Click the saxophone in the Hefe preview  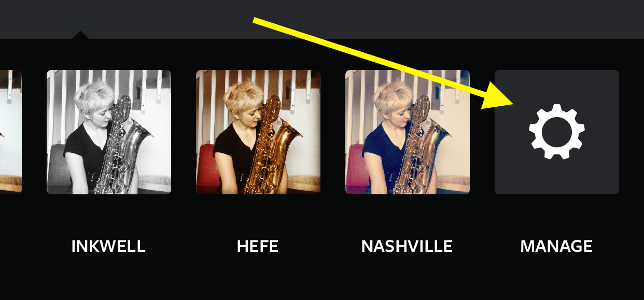274,150
